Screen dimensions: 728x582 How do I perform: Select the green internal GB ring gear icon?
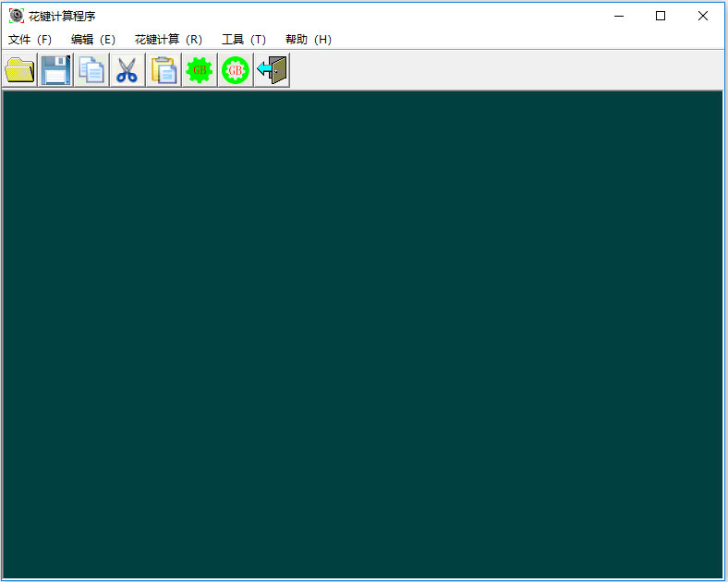(236, 70)
